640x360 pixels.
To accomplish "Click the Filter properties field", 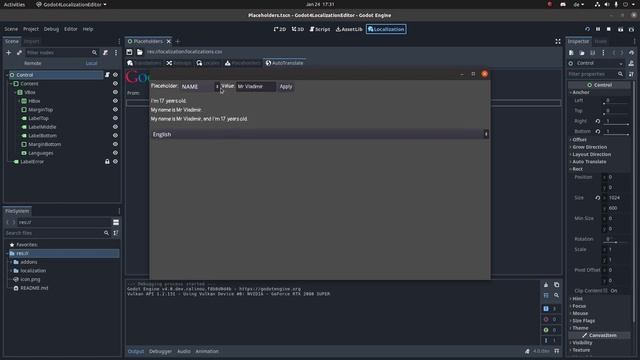I will coord(596,74).
